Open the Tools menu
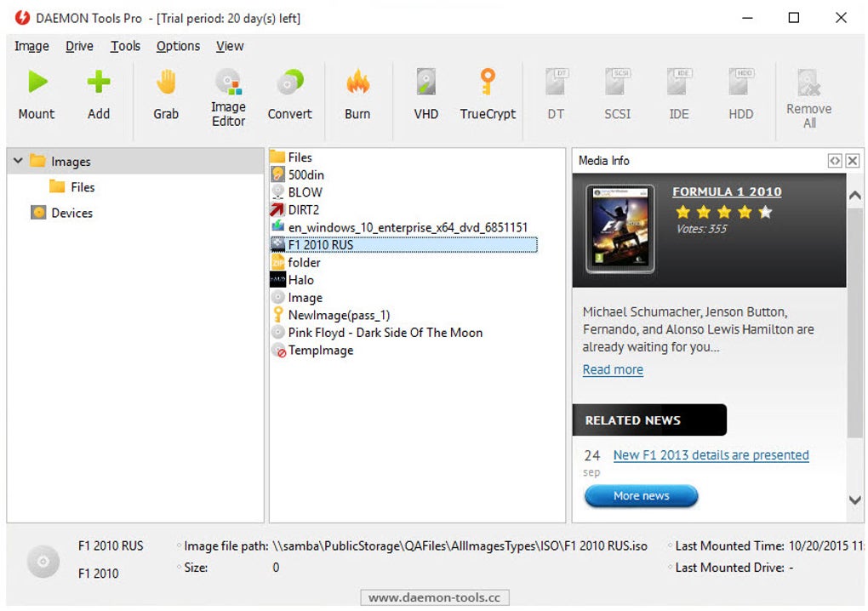This screenshot has height=611, width=868. click(x=125, y=46)
